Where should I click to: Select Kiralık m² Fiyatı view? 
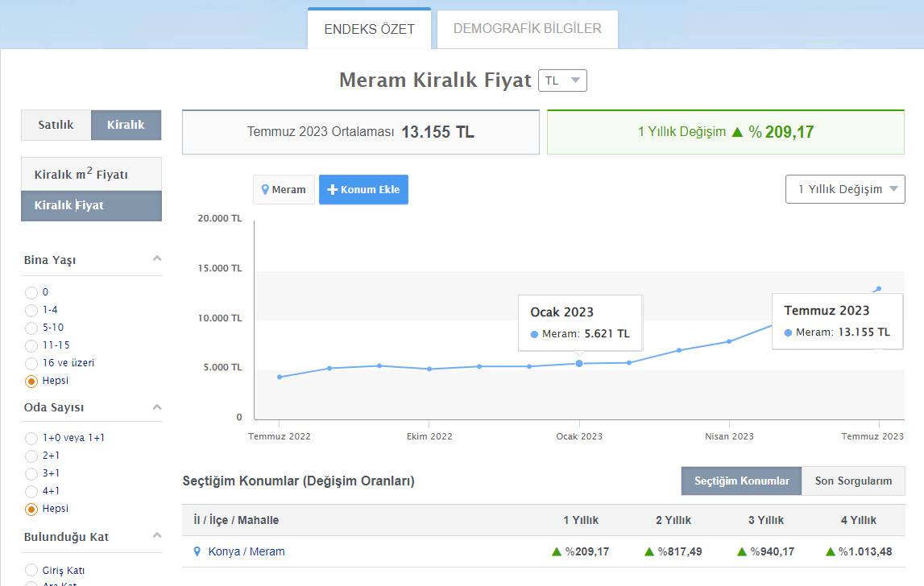[91, 175]
